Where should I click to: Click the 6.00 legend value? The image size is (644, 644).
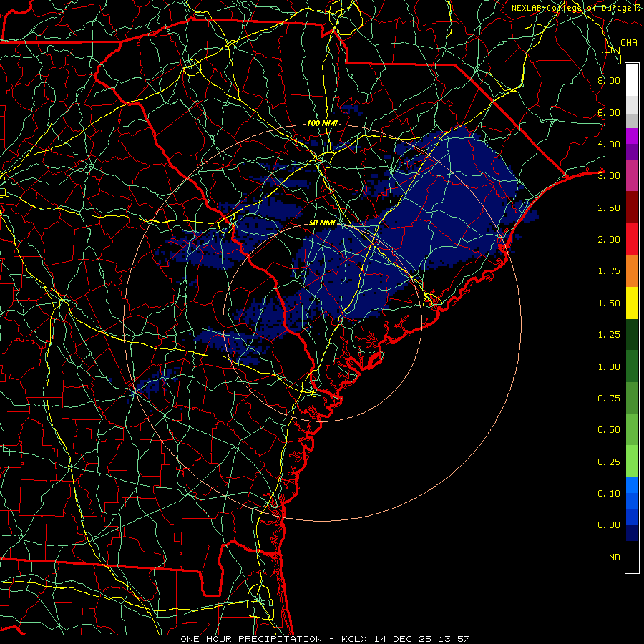[609, 112]
